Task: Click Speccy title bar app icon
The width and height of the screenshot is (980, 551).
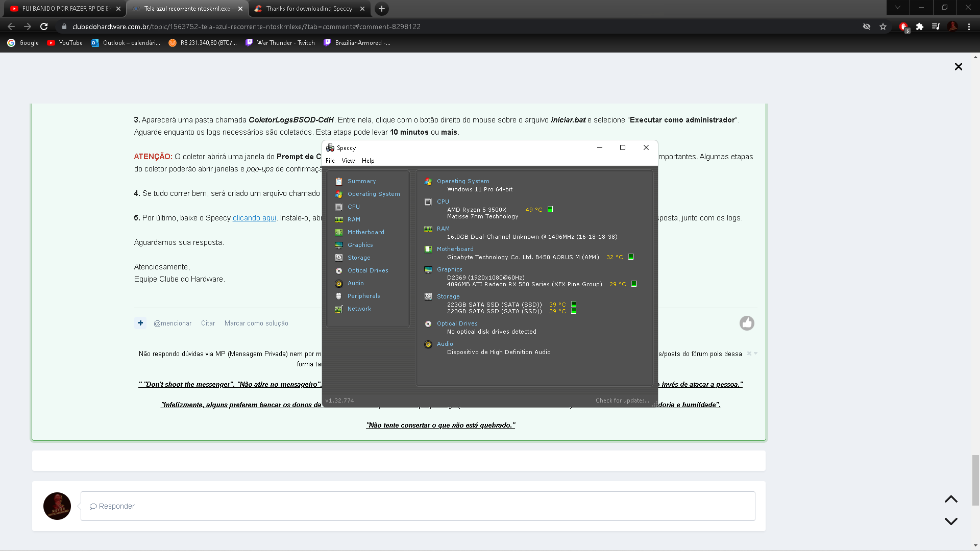Action: pyautogui.click(x=330, y=148)
